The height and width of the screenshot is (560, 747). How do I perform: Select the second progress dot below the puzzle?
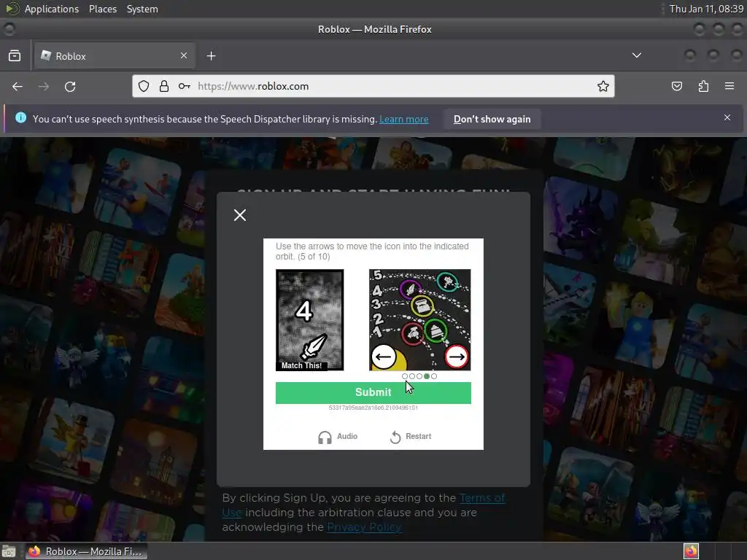412,376
